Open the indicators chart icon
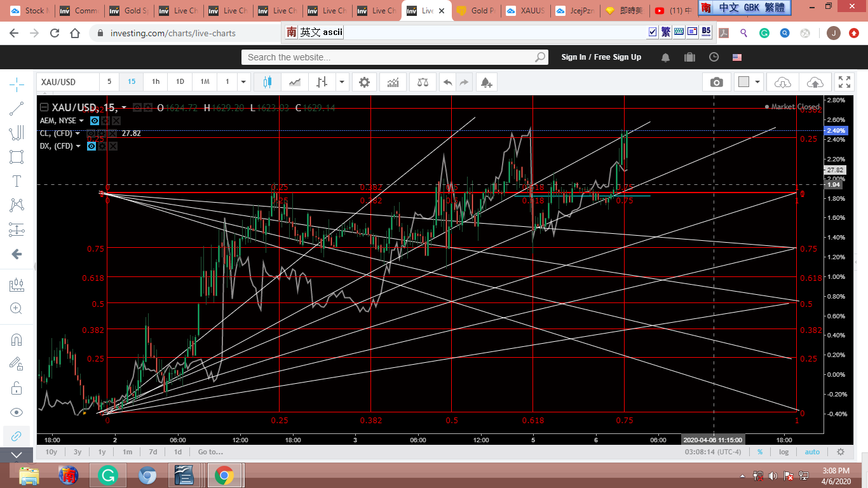This screenshot has height=488, width=868. coord(393,82)
